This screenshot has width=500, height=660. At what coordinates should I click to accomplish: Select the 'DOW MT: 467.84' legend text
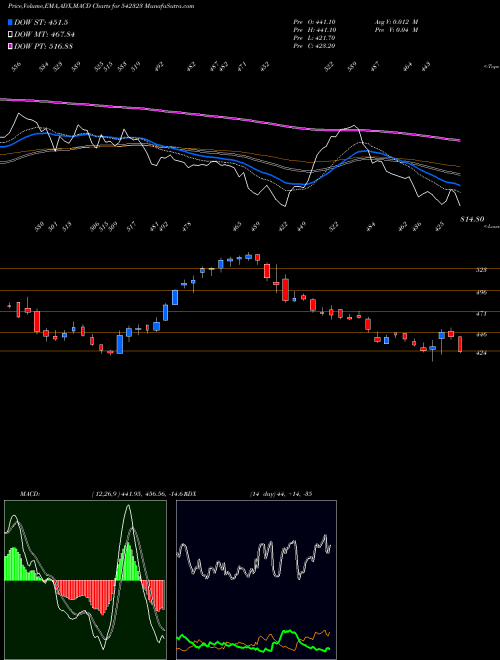click(x=44, y=34)
